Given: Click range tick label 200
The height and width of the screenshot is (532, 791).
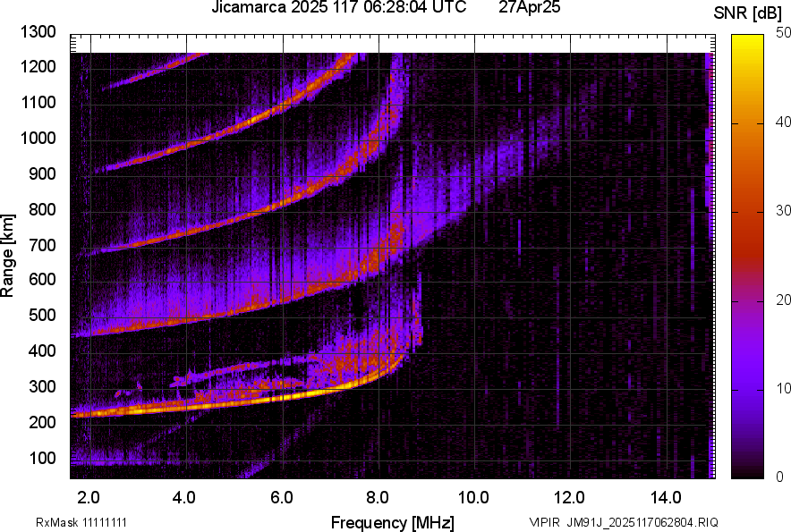Looking at the screenshot, I should coord(42,422).
